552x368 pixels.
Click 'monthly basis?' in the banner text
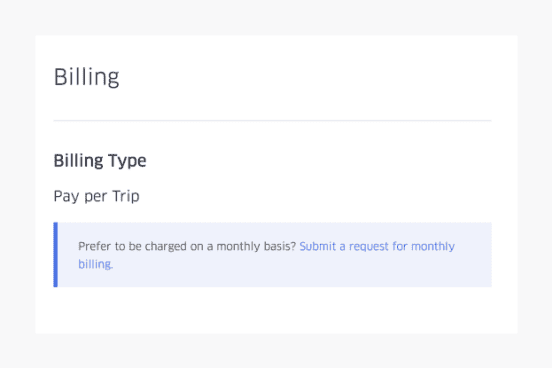click(x=256, y=246)
